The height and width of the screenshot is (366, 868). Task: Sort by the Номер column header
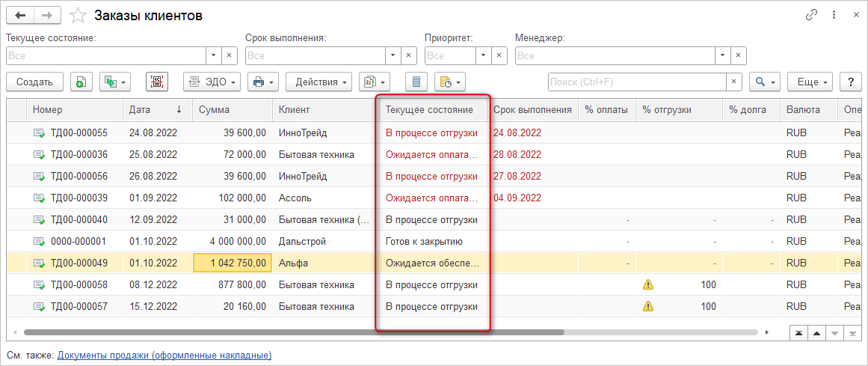[x=74, y=110]
